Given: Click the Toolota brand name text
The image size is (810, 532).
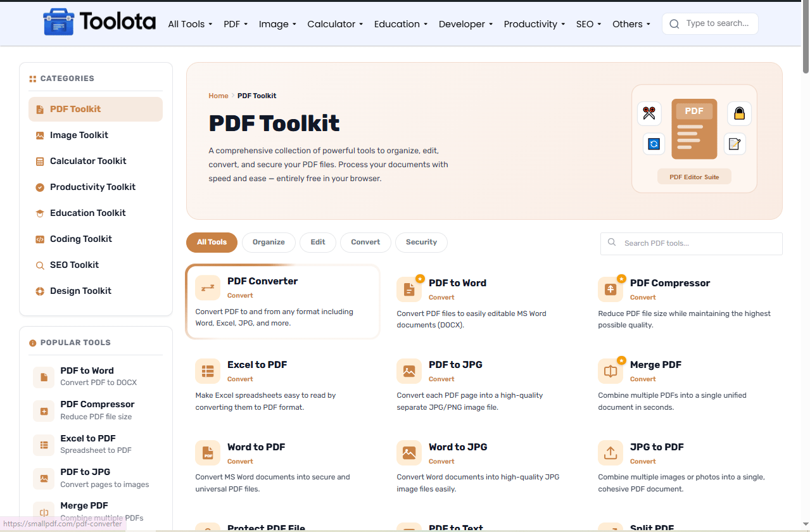Looking at the screenshot, I should click(x=118, y=22).
